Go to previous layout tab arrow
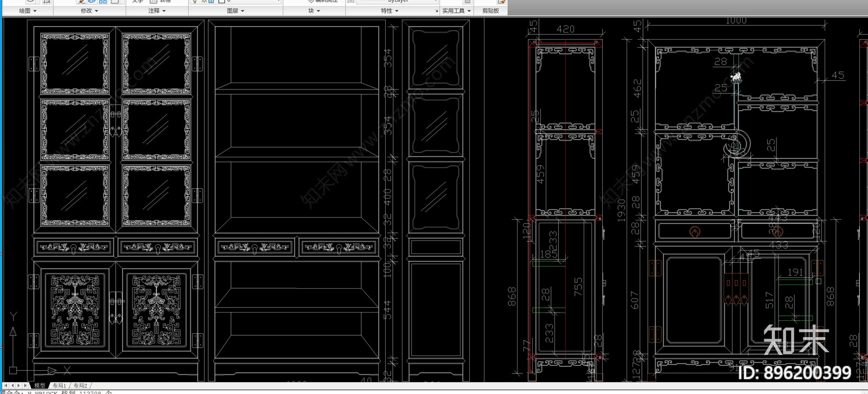868x394 pixels. point(13,386)
